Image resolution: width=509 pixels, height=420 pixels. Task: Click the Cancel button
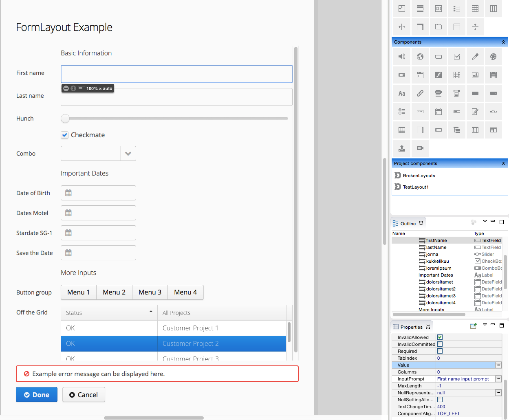(x=84, y=394)
